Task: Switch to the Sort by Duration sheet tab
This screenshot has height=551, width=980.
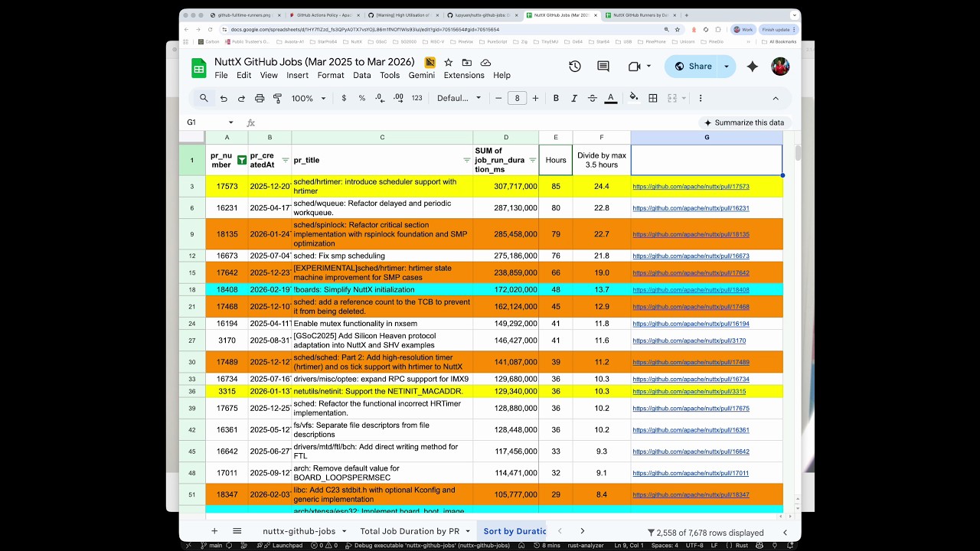Action: 514,531
